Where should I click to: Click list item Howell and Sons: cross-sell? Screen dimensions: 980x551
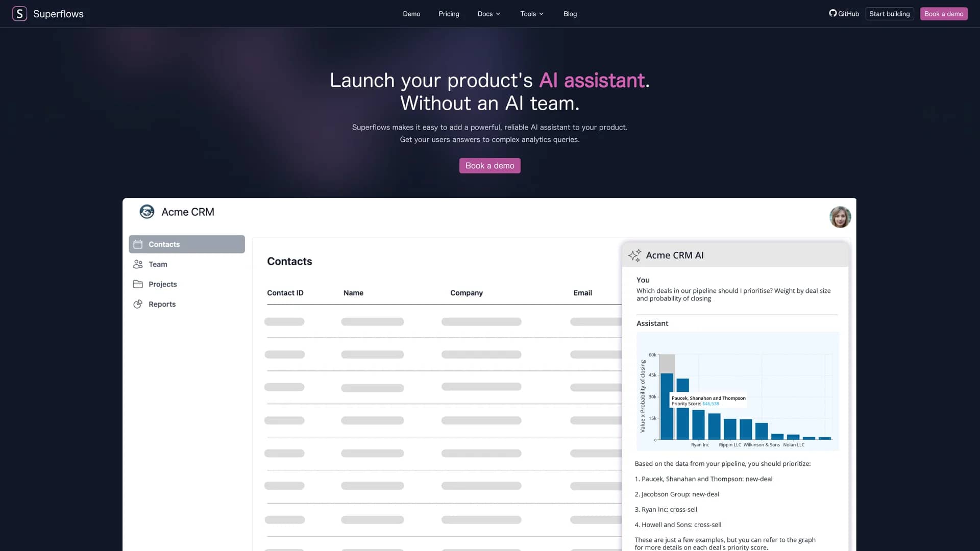[x=678, y=525]
